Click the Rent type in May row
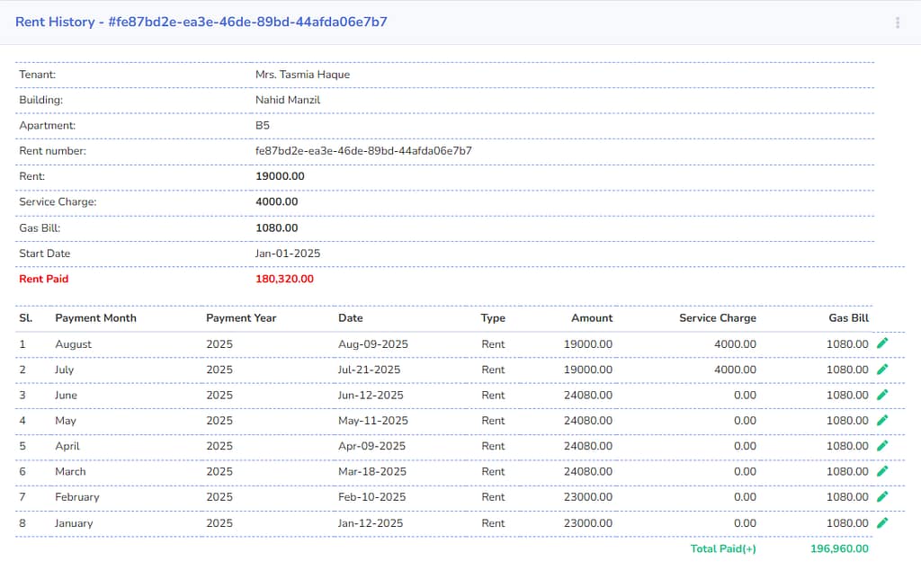 click(x=493, y=421)
